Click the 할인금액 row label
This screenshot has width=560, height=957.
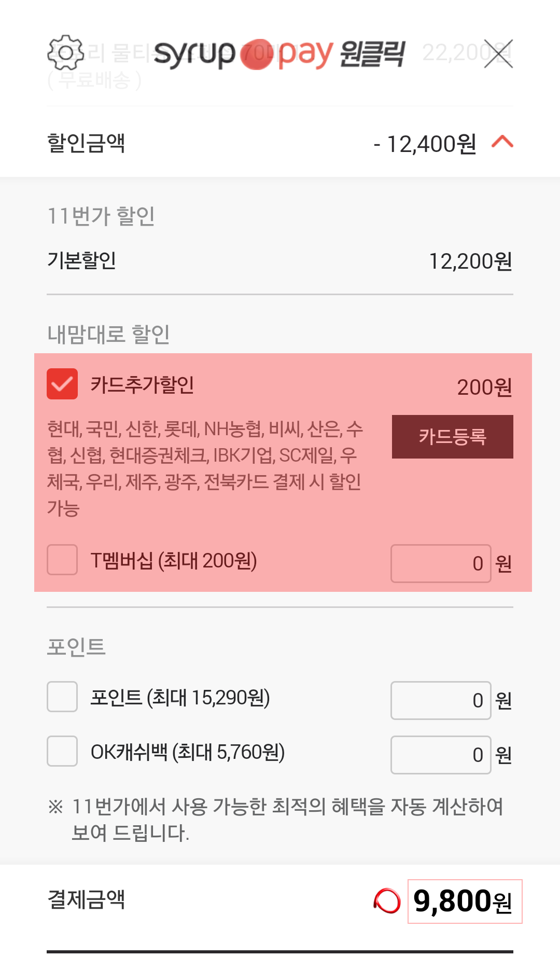(86, 143)
